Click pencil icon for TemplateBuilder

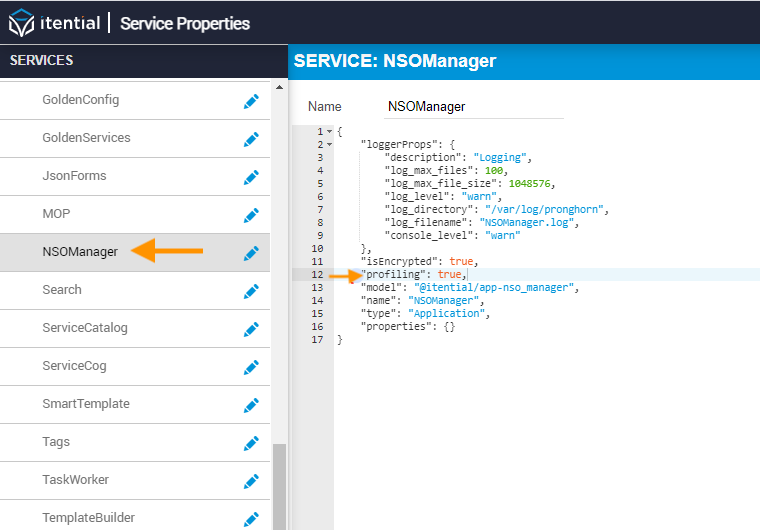[x=251, y=519]
